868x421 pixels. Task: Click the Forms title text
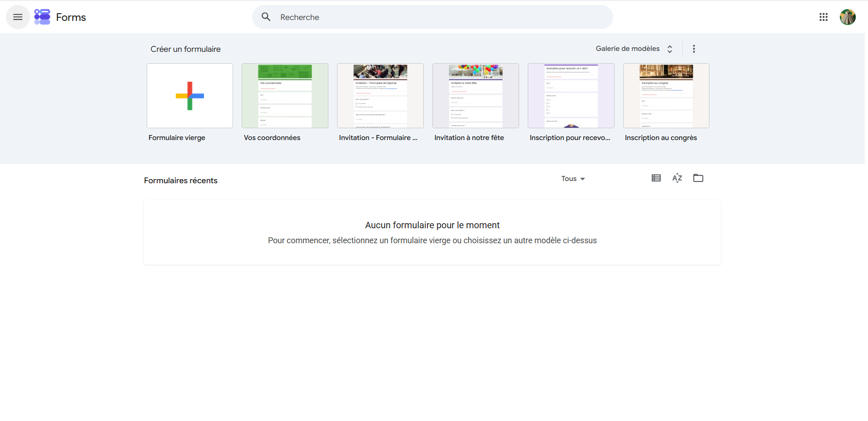pos(71,17)
